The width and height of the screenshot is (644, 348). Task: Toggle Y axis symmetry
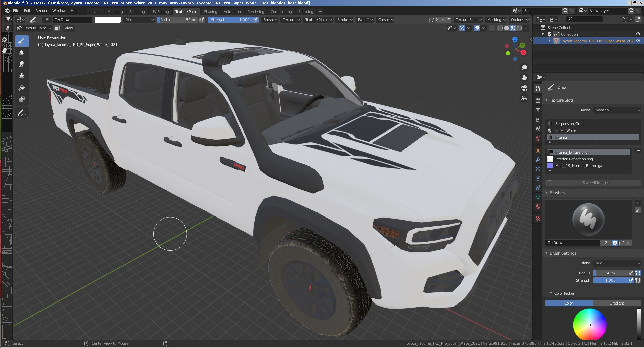tap(443, 20)
